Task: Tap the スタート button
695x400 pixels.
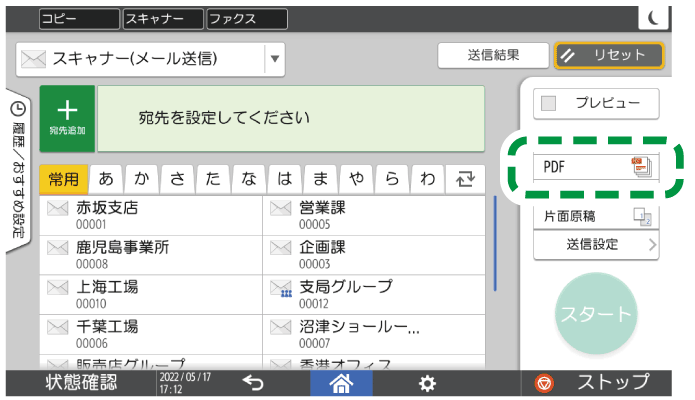Action: (x=596, y=314)
